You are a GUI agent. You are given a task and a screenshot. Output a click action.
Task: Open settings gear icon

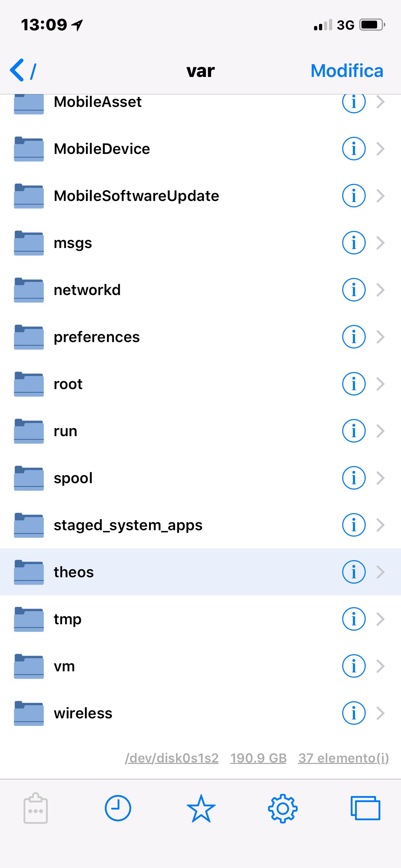[x=283, y=808]
